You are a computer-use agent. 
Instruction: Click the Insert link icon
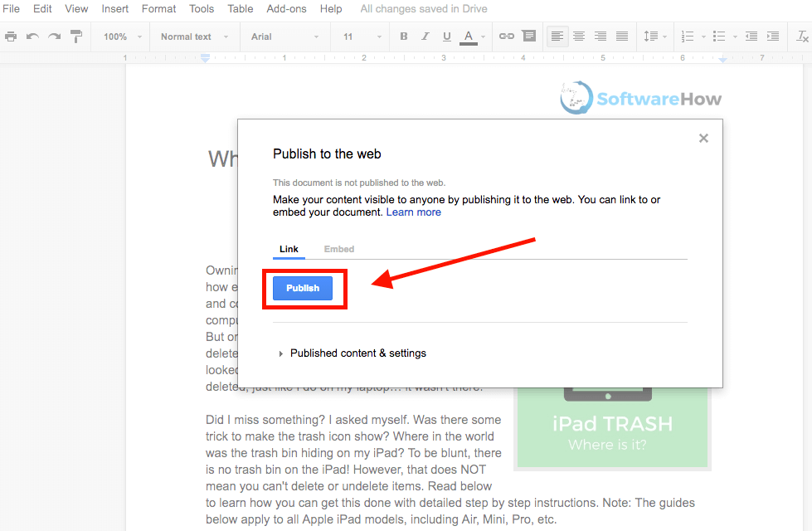click(506, 37)
